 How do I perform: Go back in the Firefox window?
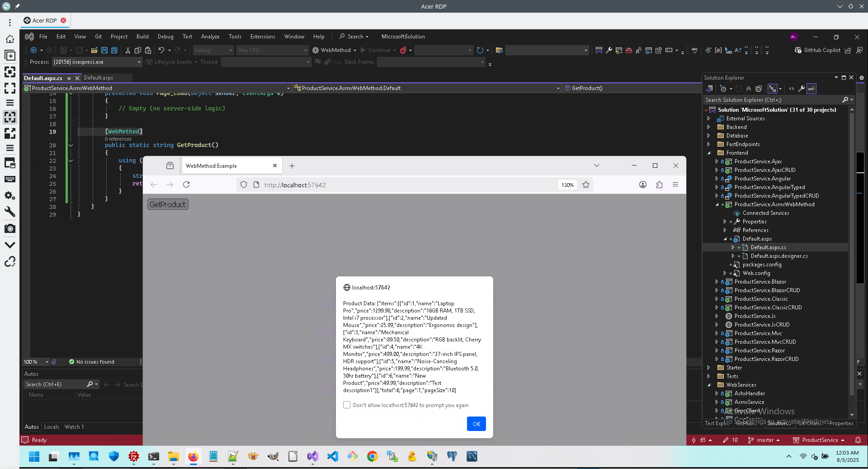point(154,185)
